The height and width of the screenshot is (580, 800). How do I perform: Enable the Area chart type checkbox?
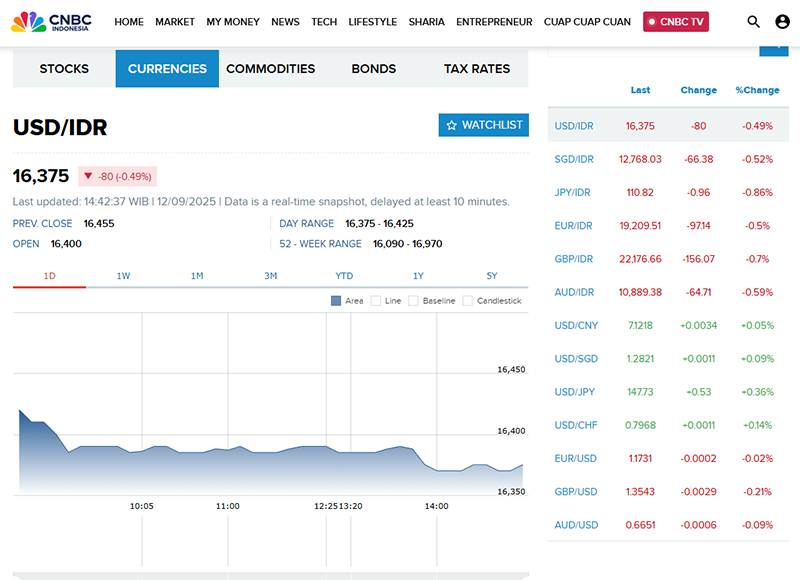pyautogui.click(x=336, y=300)
